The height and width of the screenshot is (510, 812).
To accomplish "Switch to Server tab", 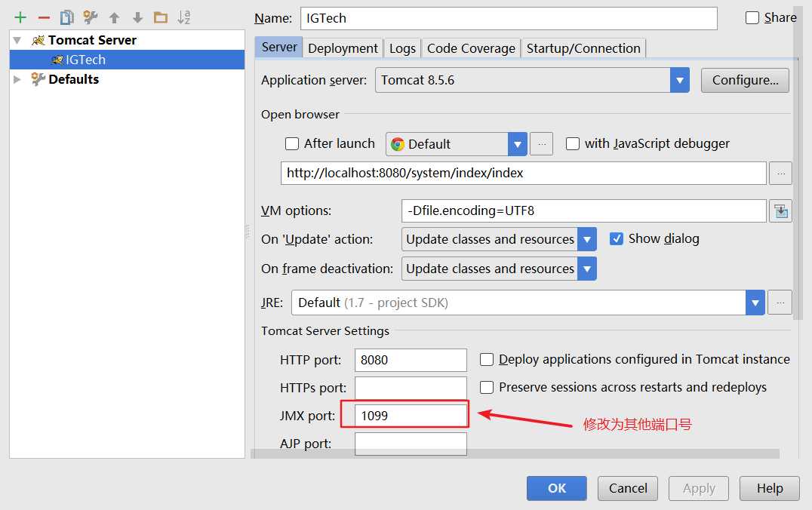I will click(x=279, y=47).
